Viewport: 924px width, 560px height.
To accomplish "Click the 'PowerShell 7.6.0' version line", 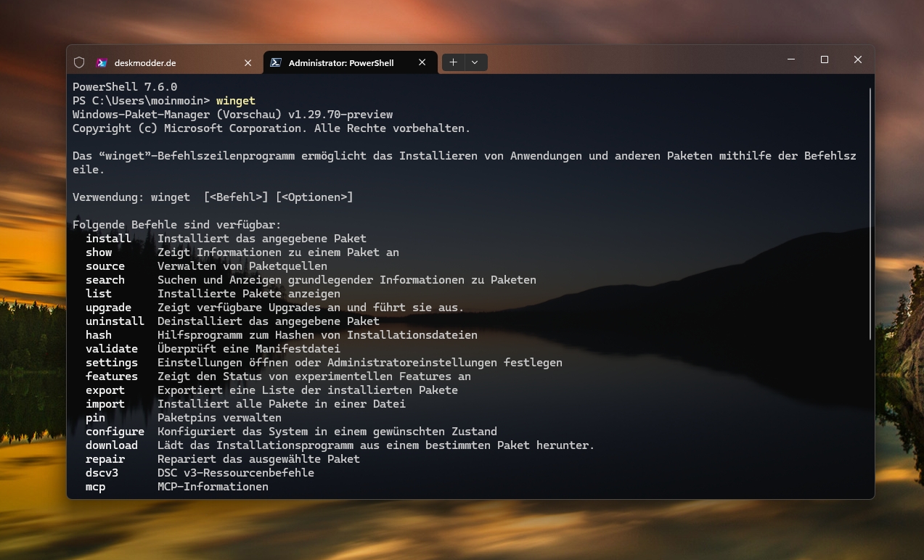I will (x=125, y=87).
